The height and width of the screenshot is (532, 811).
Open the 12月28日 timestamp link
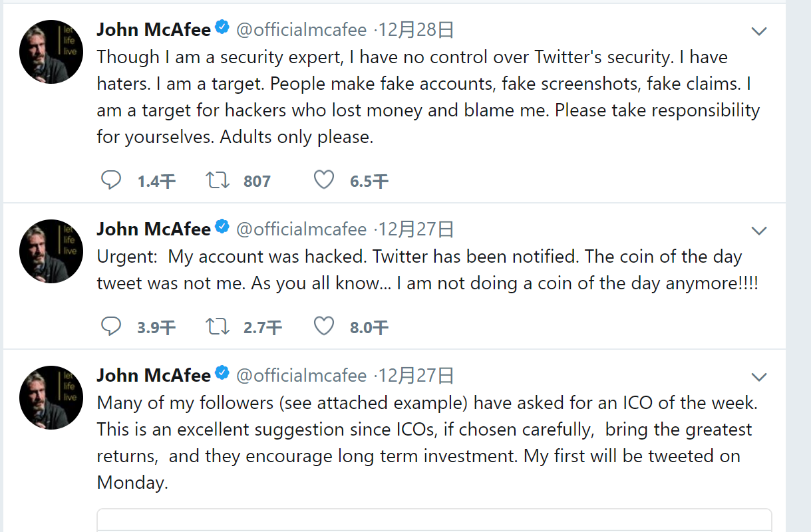417,29
